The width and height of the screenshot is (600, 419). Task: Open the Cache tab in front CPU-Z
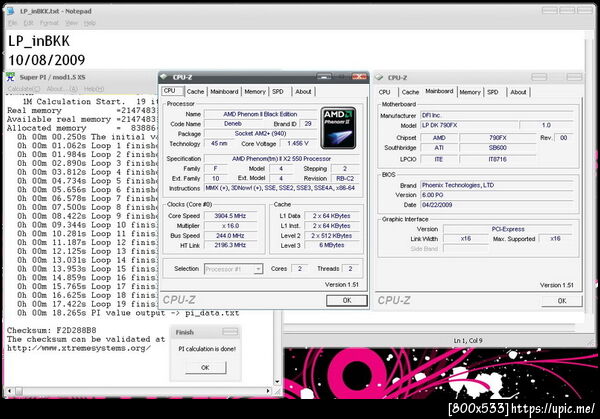click(x=196, y=91)
